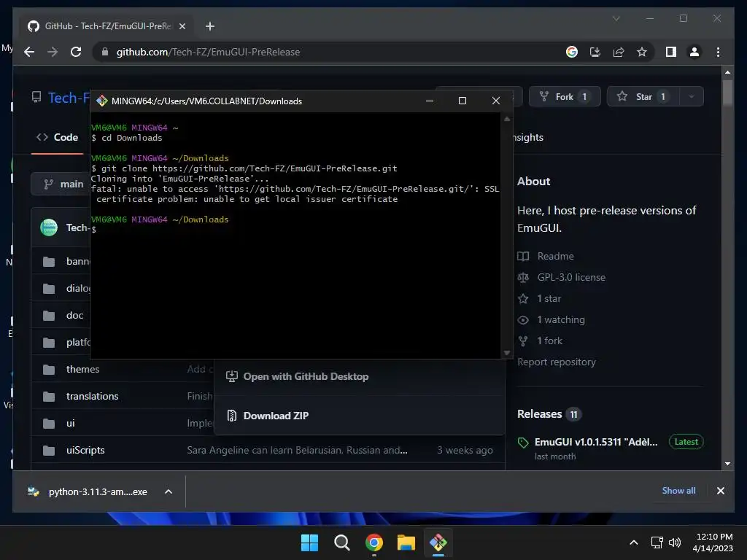Viewport: 747px width, 560px height.
Task: Open the 1 star link in About
Action: point(549,298)
